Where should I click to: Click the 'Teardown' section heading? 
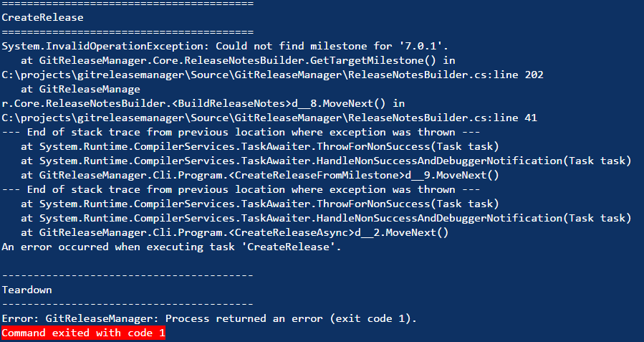pos(27,290)
